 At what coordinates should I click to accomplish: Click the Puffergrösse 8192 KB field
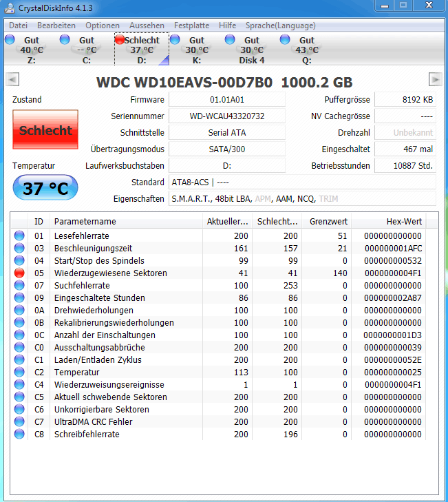pos(405,100)
